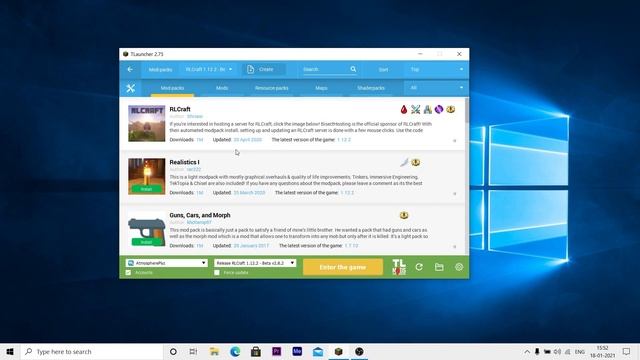640x360 pixels.
Task: Open the Top sort dropdown
Action: click(x=437, y=69)
